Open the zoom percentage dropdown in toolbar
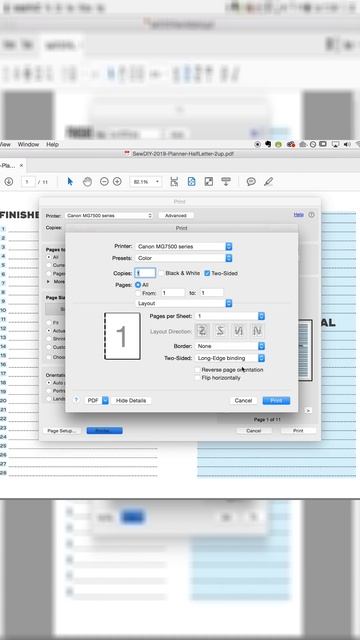 146,182
